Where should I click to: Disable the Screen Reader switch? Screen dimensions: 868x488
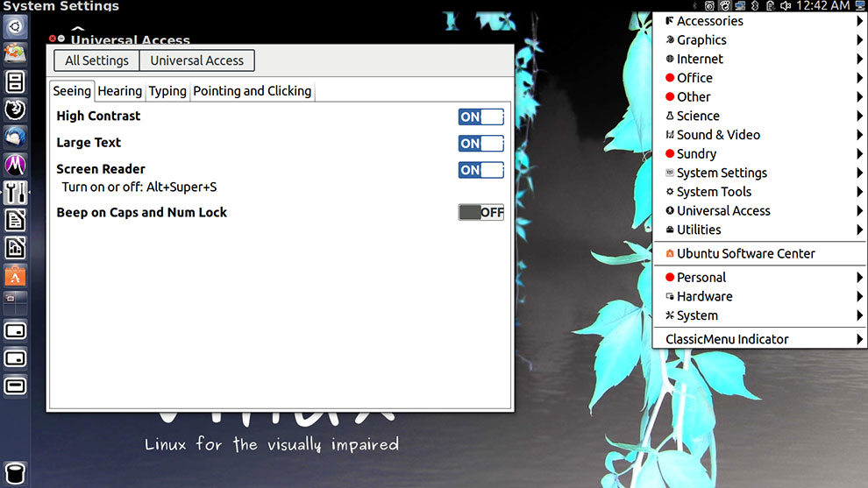[480, 170]
